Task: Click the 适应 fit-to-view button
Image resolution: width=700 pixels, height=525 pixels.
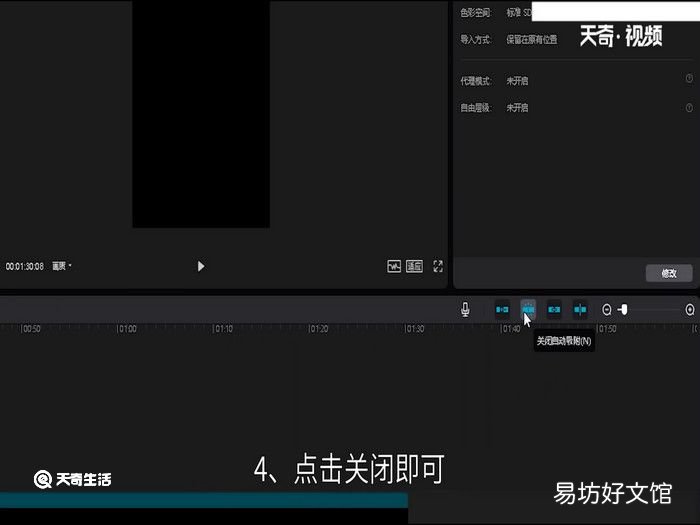Action: tap(414, 267)
